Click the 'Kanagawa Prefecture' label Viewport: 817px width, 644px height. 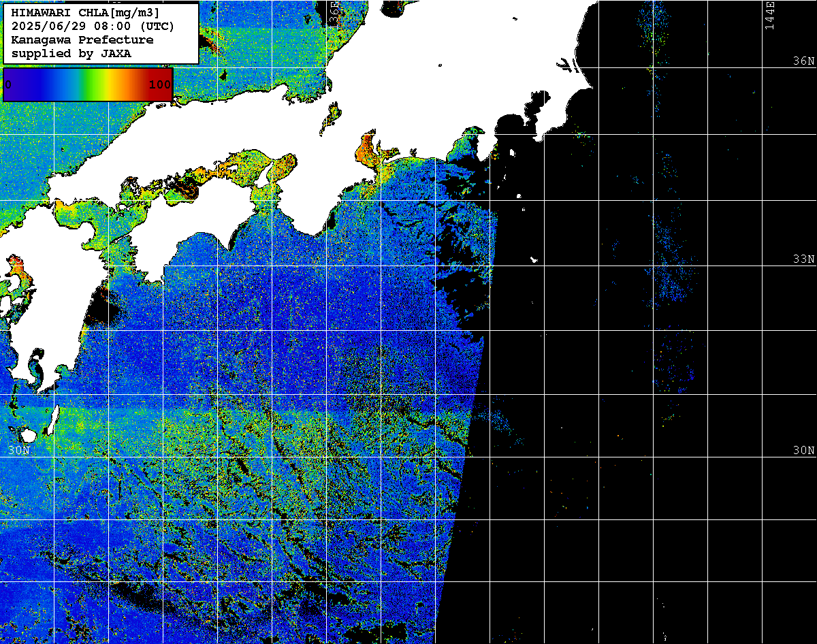(x=82, y=39)
